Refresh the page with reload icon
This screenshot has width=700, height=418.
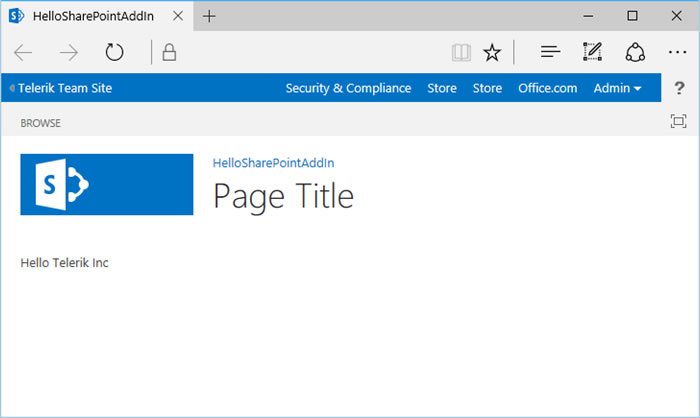(114, 52)
